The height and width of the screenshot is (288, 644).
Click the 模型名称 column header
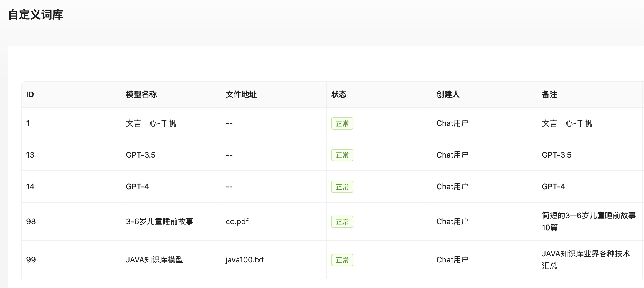click(x=141, y=95)
